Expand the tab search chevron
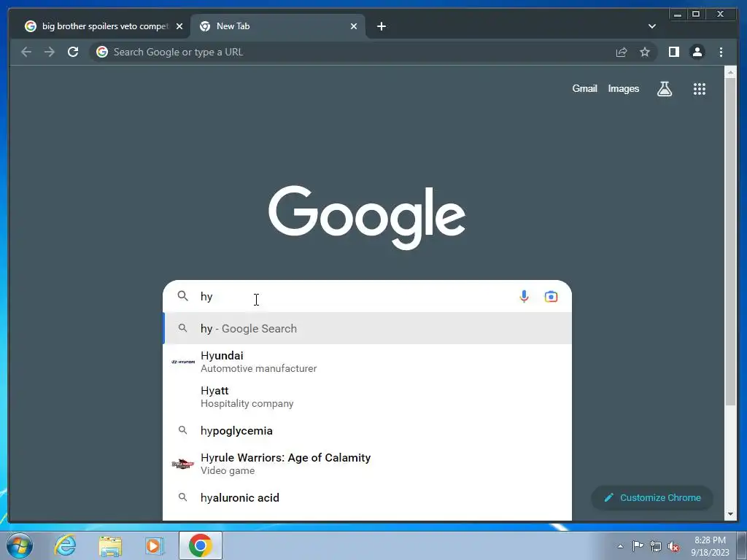Screen dimensions: 747x560 (x=651, y=26)
